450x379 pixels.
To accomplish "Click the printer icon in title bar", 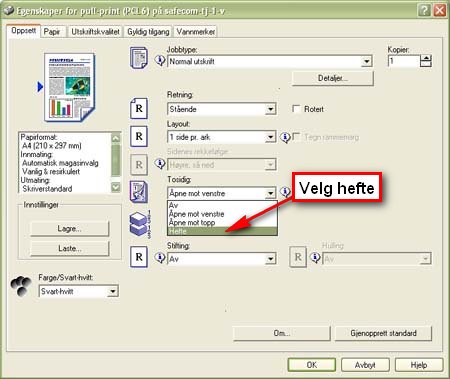I will [9, 11].
